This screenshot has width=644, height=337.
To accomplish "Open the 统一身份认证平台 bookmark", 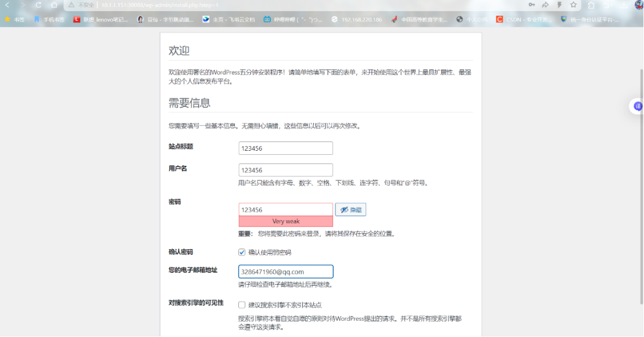I will [x=590, y=19].
